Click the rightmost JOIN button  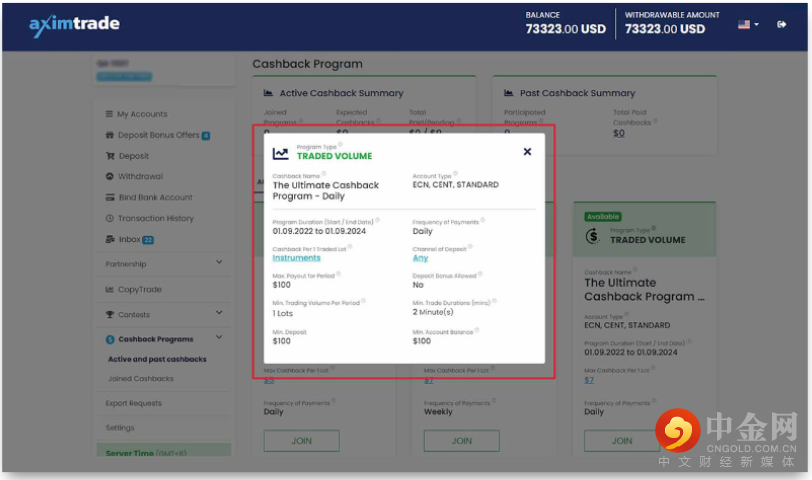pyautogui.click(x=622, y=440)
